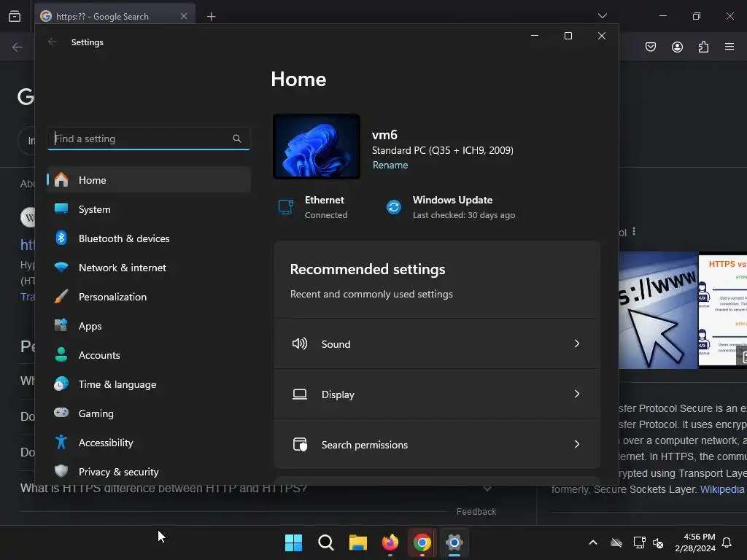Click the browser back arrow
The image size is (747, 560).
click(18, 47)
